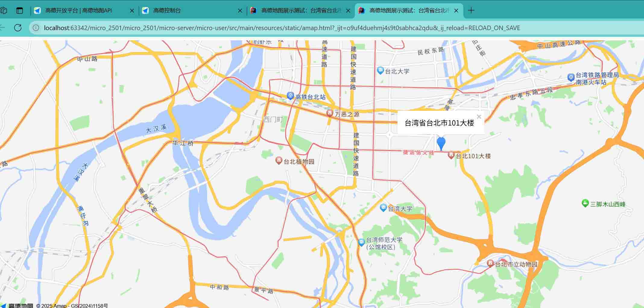Click the 景平路 road label
This screenshot has width=644, height=308.
(264, 290)
